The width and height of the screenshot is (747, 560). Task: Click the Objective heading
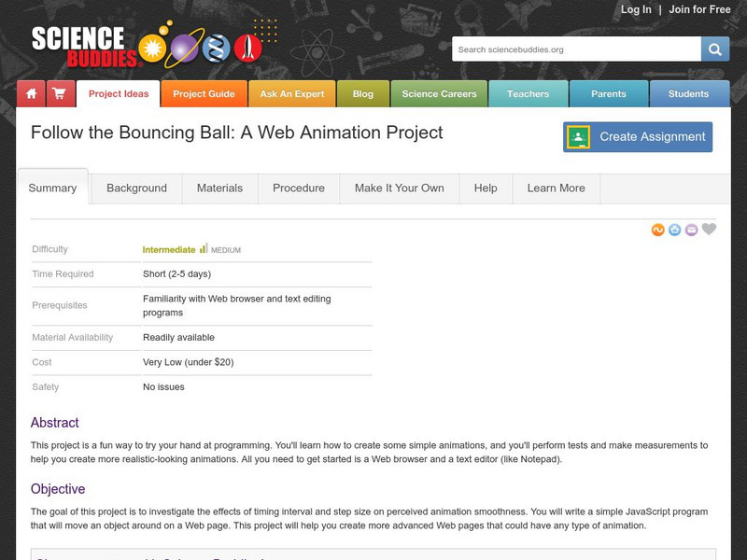pyautogui.click(x=58, y=489)
